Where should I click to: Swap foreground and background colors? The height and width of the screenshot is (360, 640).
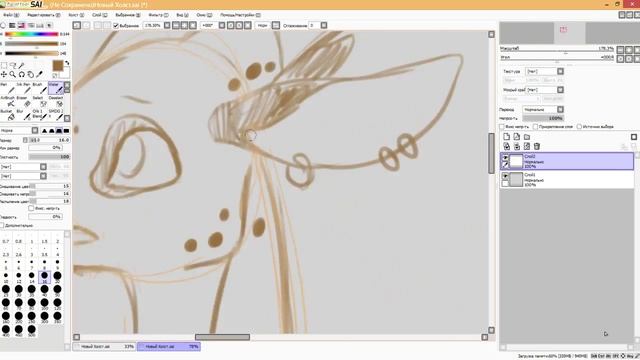click(67, 63)
